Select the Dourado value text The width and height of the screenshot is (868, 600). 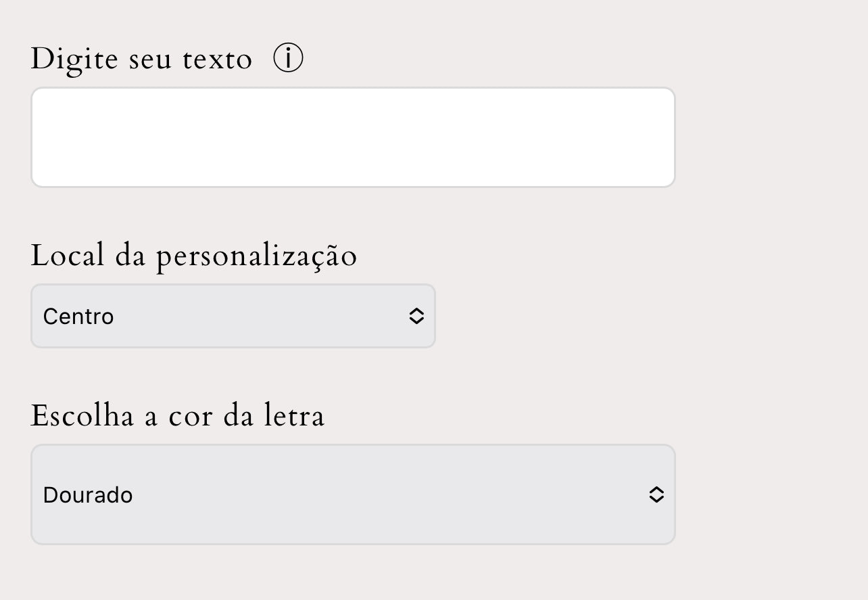pos(88,495)
